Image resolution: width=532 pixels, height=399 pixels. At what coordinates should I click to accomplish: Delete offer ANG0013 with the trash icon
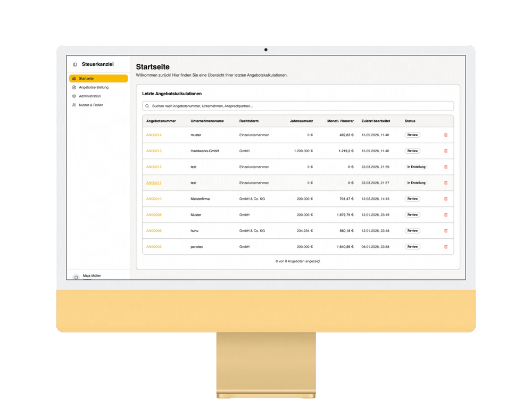coord(446,151)
